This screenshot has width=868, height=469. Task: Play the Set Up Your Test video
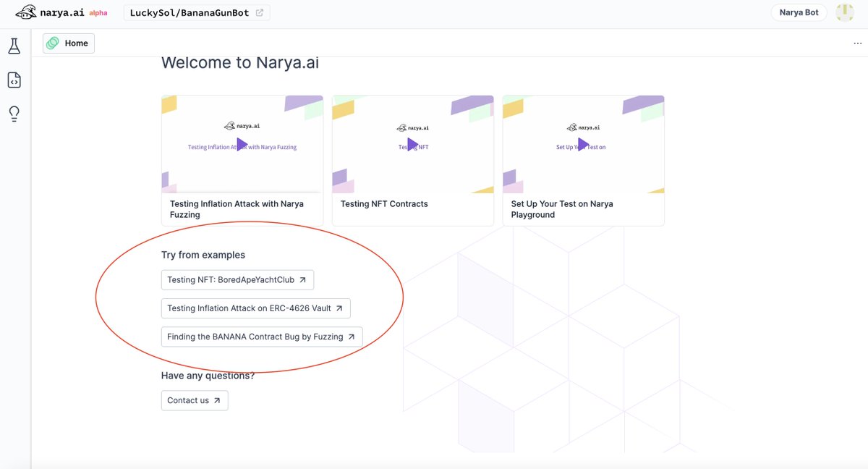[583, 144]
